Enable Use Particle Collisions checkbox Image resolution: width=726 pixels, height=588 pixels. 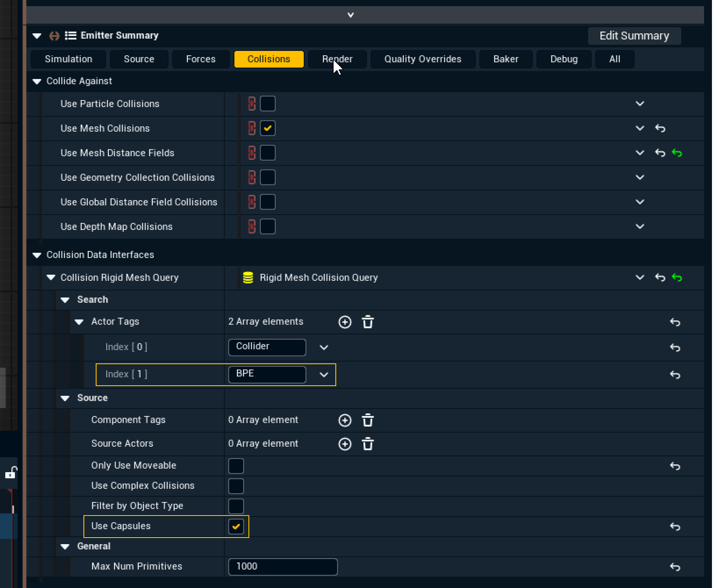268,104
